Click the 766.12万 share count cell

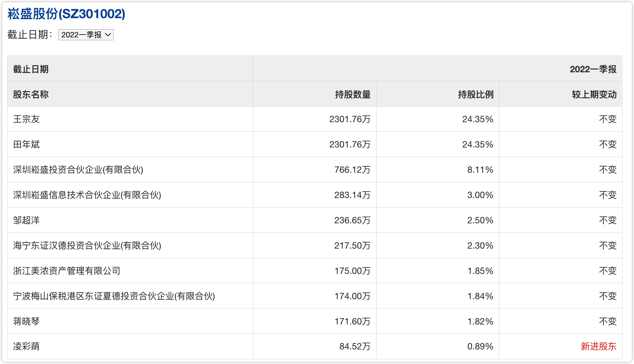352,170
